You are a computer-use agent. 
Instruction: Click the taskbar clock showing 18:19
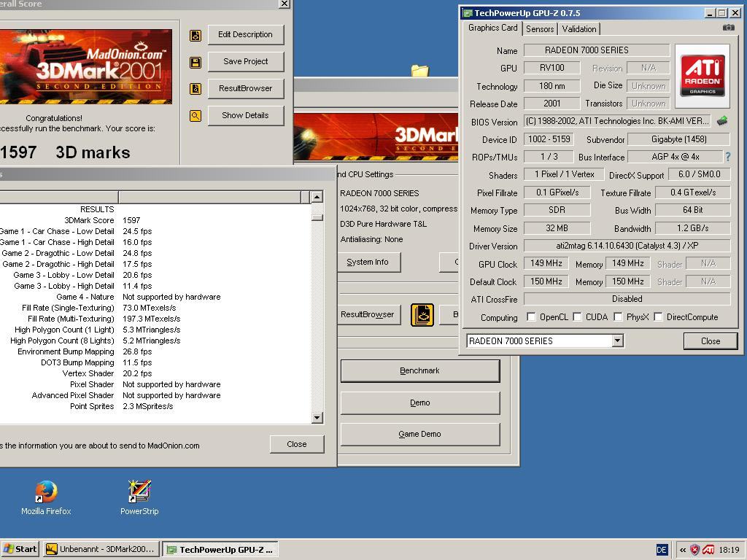(729, 550)
